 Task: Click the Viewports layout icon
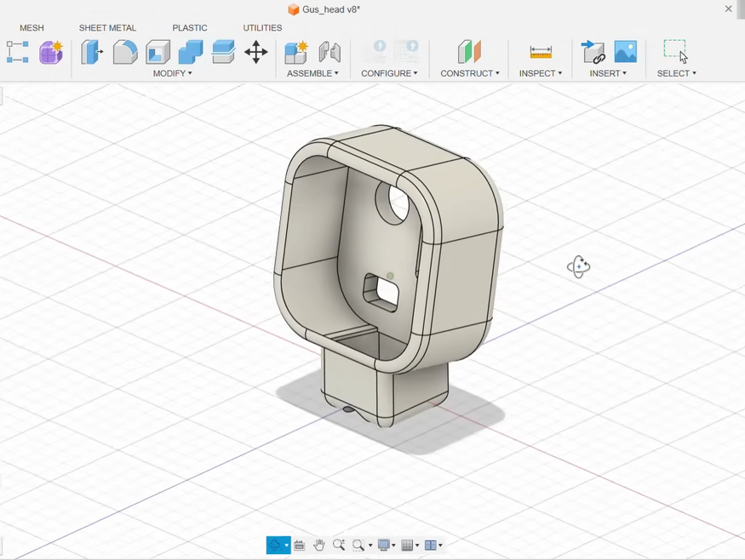[431, 546]
